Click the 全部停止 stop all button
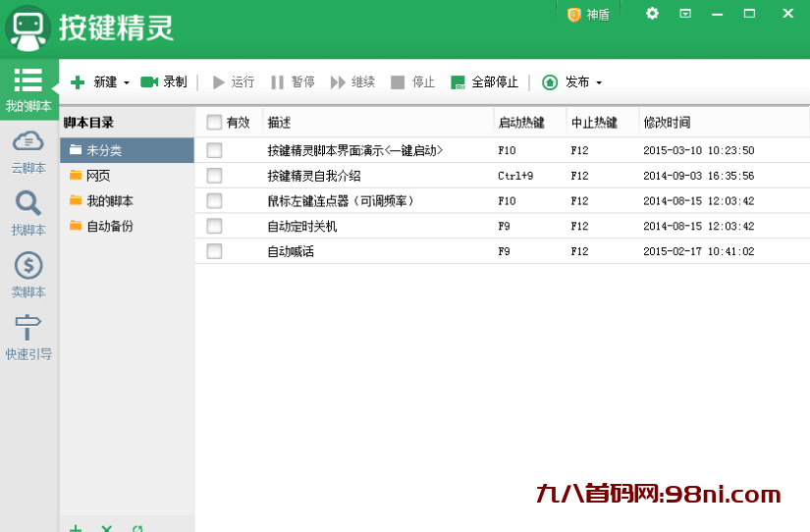This screenshot has height=532, width=810. [x=484, y=82]
